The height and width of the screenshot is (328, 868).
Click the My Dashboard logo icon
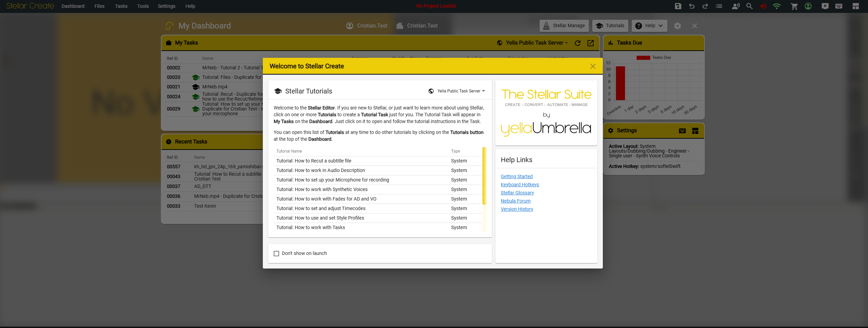tap(169, 26)
